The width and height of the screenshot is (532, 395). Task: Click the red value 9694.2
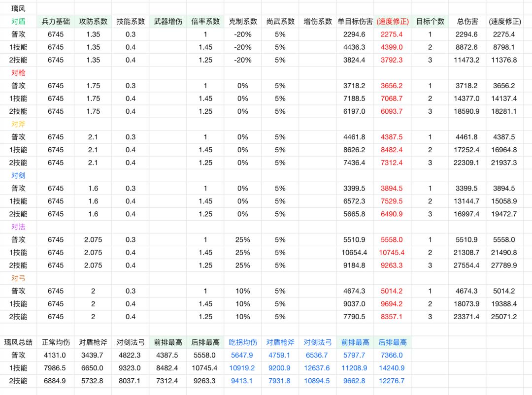click(x=392, y=304)
